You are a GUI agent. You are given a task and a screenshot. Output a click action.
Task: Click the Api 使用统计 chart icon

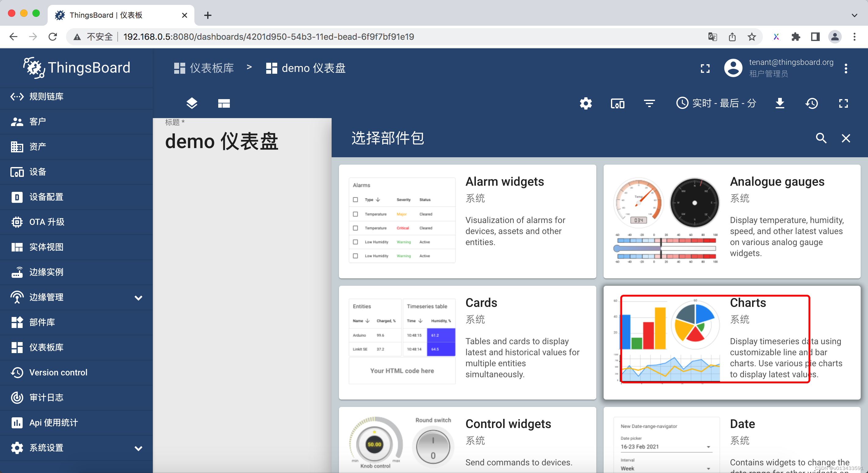point(17,423)
